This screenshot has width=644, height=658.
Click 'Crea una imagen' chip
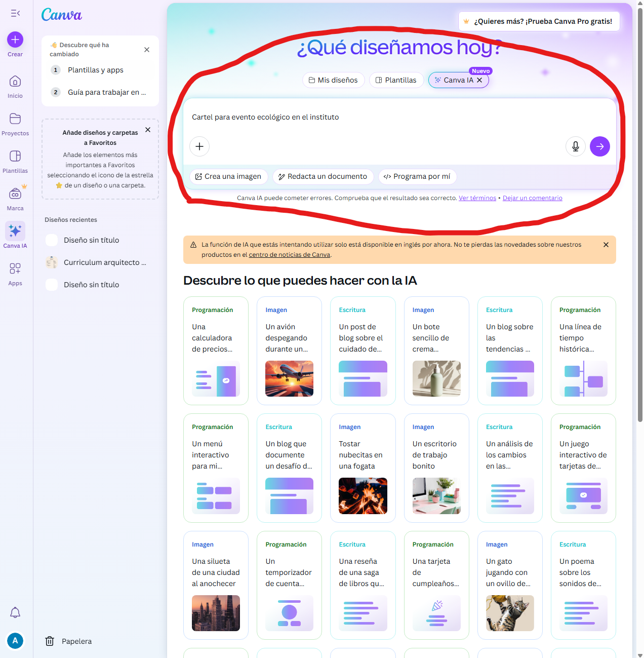229,176
